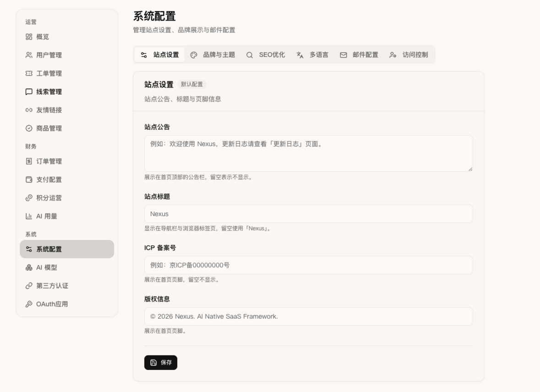This screenshot has height=392, width=540.
Task: Open OAuth应用 in the sidebar
Action: coord(67,304)
